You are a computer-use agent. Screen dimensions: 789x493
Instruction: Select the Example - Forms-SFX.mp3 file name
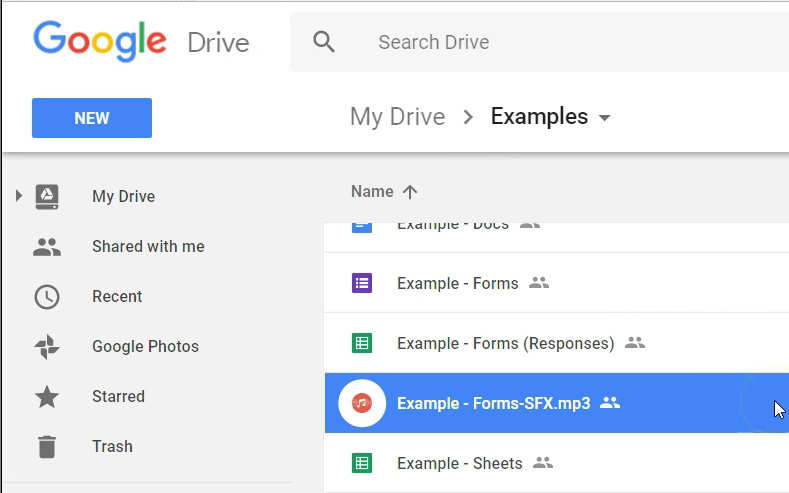[x=494, y=403]
